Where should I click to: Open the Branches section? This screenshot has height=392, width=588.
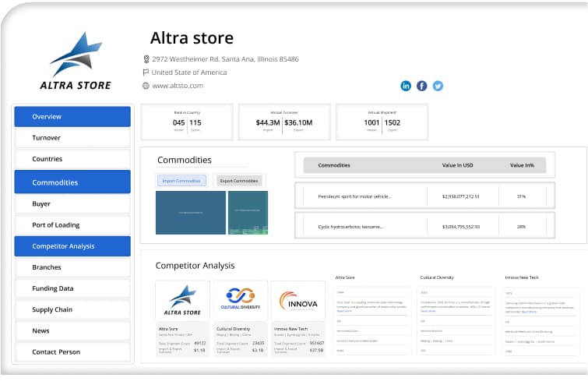[x=72, y=267]
